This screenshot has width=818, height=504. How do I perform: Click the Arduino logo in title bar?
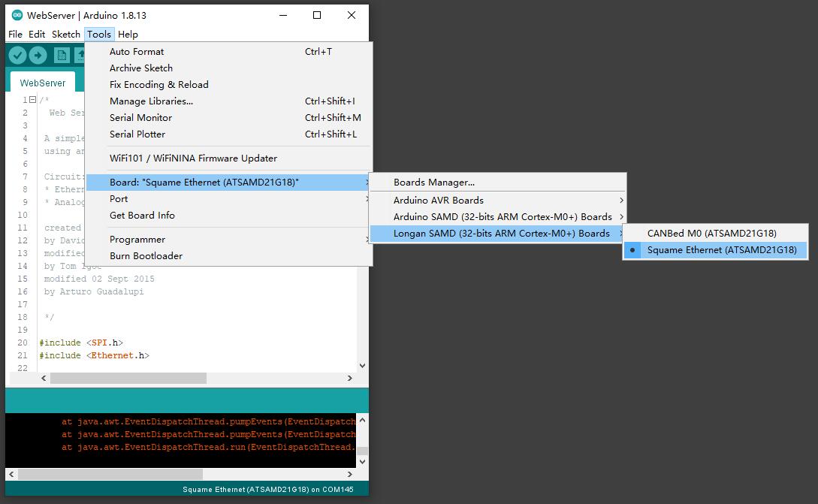click(17, 15)
